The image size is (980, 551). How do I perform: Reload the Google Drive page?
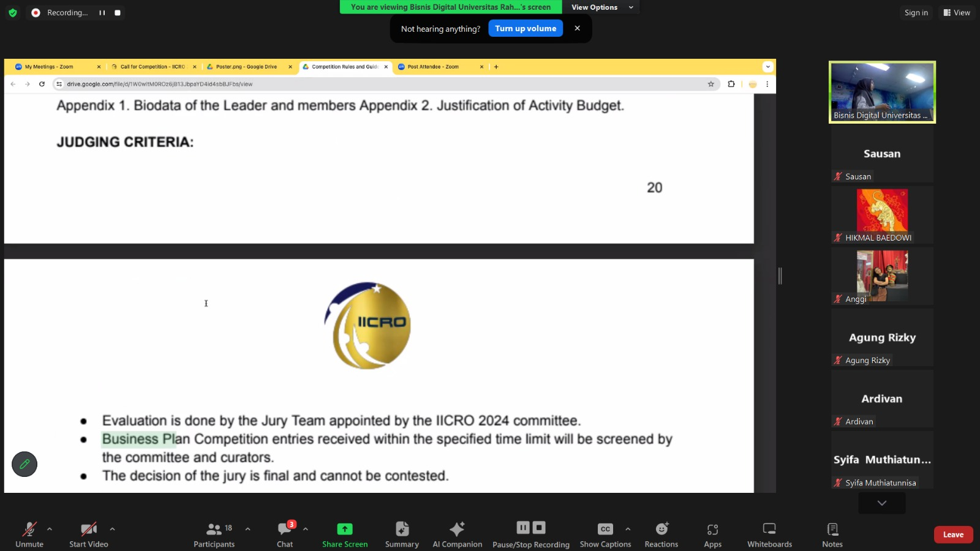click(x=42, y=84)
